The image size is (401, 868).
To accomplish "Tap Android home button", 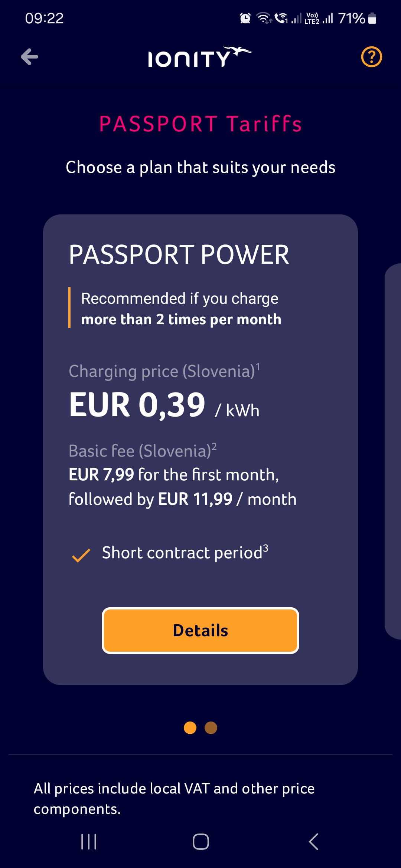I will (200, 842).
